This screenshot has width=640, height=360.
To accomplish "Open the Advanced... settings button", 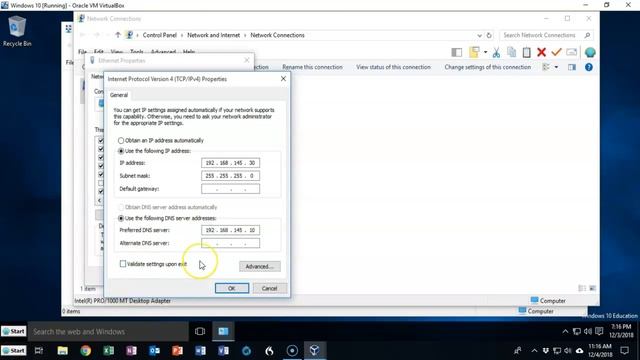I will pyautogui.click(x=260, y=267).
